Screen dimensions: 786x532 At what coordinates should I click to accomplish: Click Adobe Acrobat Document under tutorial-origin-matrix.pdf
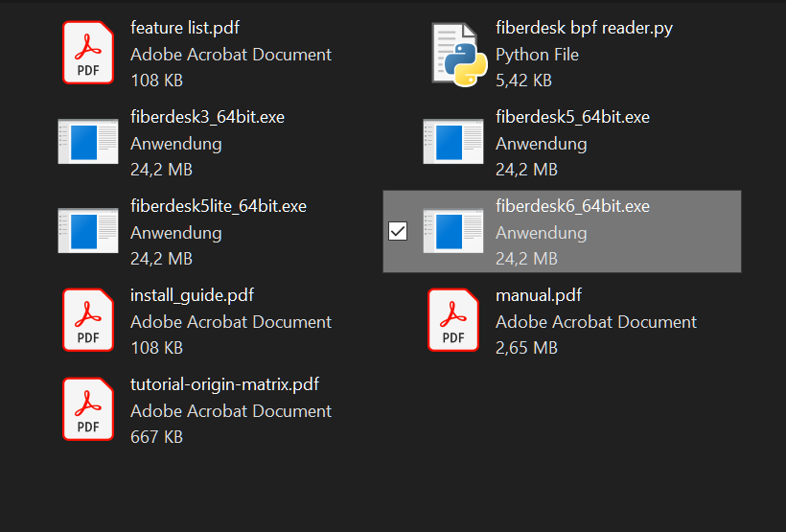(231, 411)
